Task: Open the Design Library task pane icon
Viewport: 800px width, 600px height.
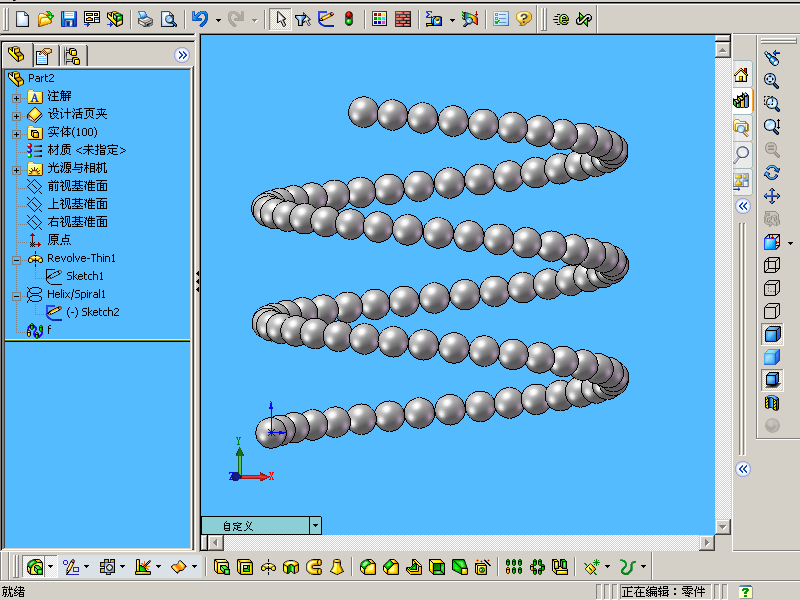Action: (x=741, y=101)
